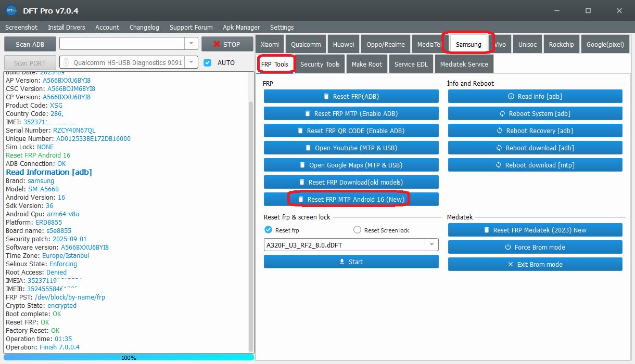
Task: Open the Changelog menu
Action: point(144,27)
